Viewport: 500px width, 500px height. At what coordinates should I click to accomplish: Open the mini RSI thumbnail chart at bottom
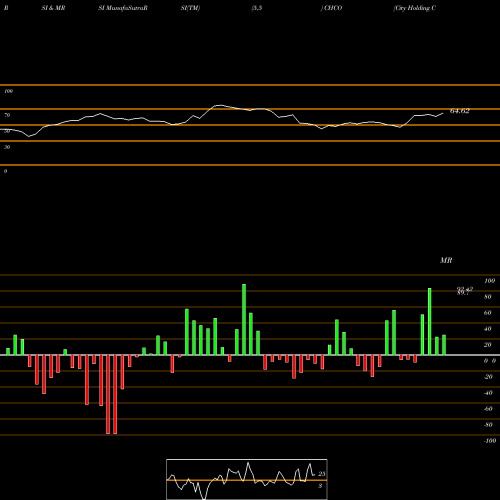click(x=247, y=479)
